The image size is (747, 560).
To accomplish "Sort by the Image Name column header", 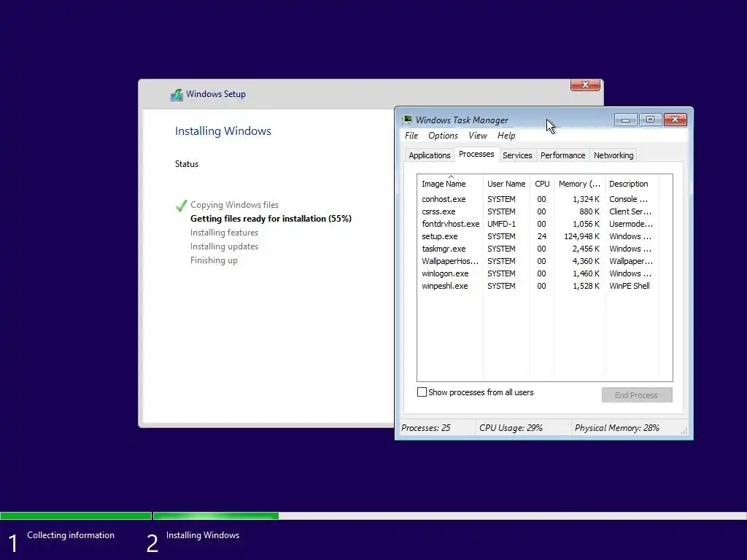I will 451,184.
